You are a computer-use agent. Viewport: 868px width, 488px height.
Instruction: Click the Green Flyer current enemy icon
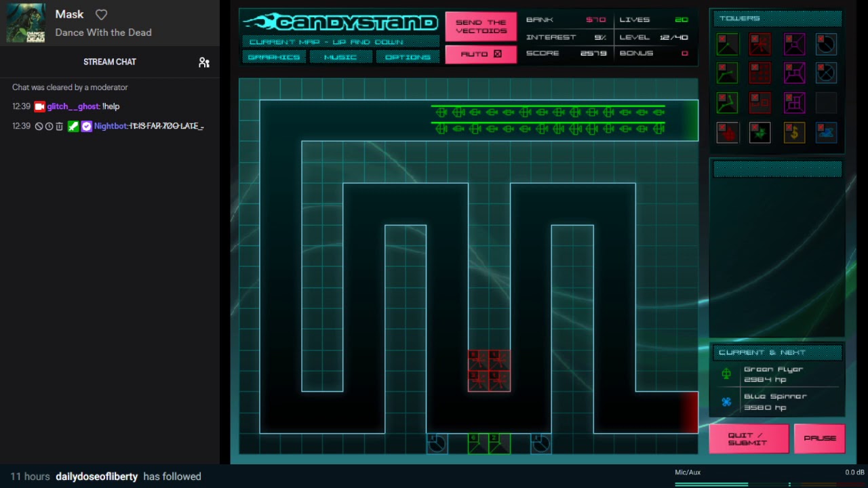(x=726, y=374)
